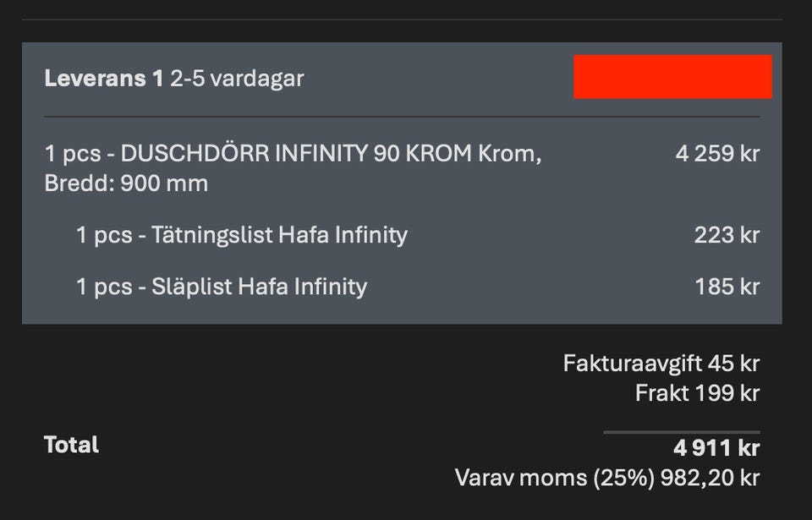Screen dimensions: 812x520
Task: Click the Frakt 199 kr shipping line
Action: pyautogui.click(x=697, y=392)
